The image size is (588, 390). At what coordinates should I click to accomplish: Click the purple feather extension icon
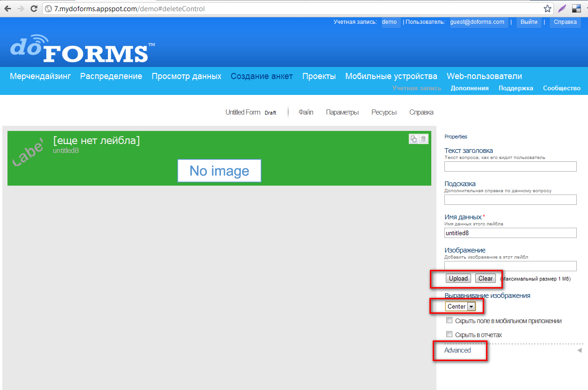(562, 9)
